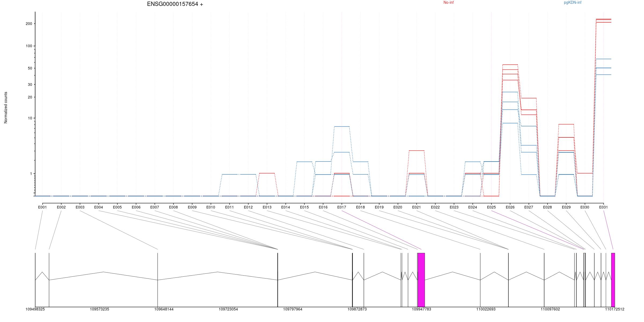
Task: Click the 20 y-axis tick label
Action: (30, 97)
